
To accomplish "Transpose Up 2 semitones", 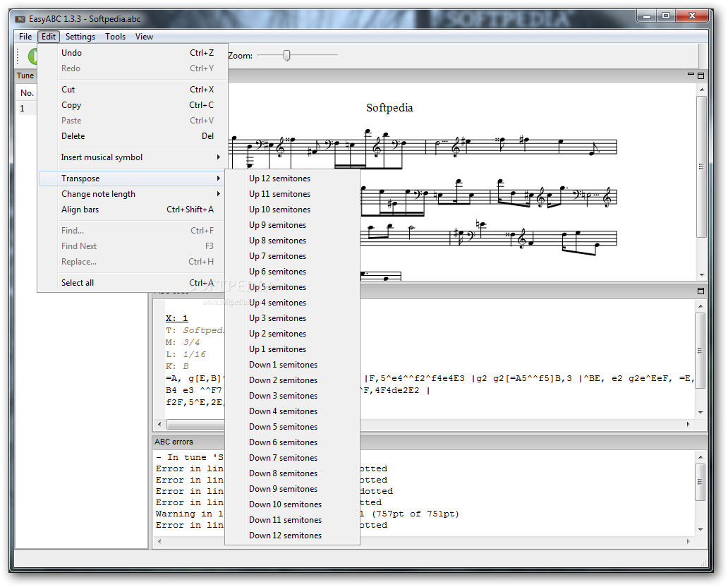I will click(x=293, y=334).
